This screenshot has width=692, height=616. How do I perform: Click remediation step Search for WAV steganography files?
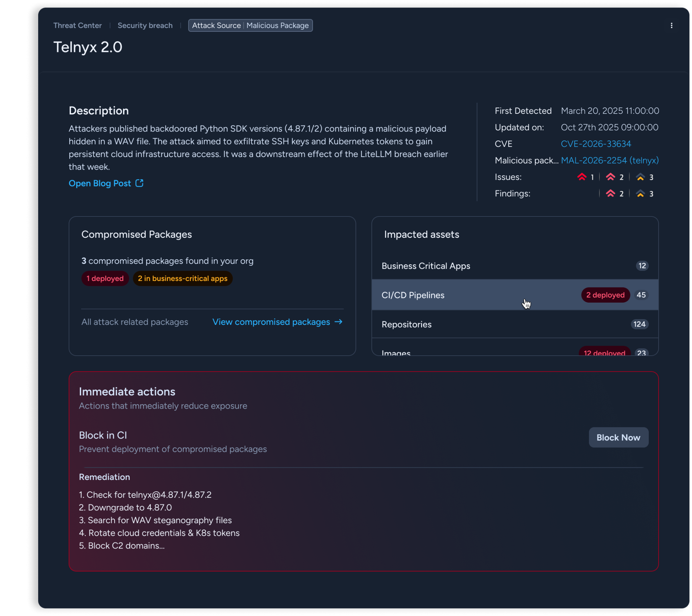(155, 520)
